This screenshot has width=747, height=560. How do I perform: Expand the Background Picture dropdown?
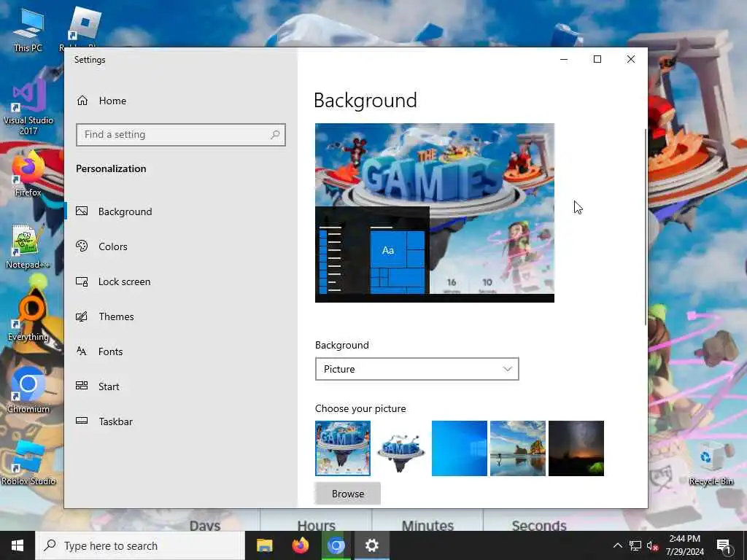[x=417, y=369]
